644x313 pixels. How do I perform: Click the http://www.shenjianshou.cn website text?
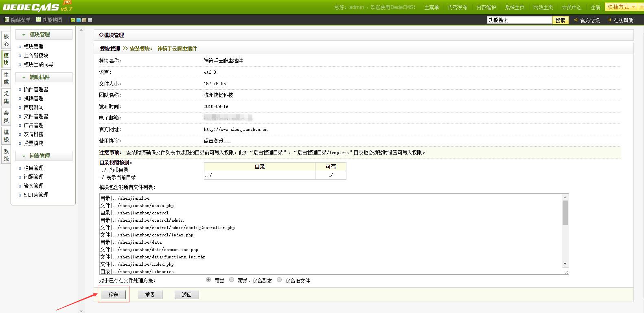click(x=236, y=129)
